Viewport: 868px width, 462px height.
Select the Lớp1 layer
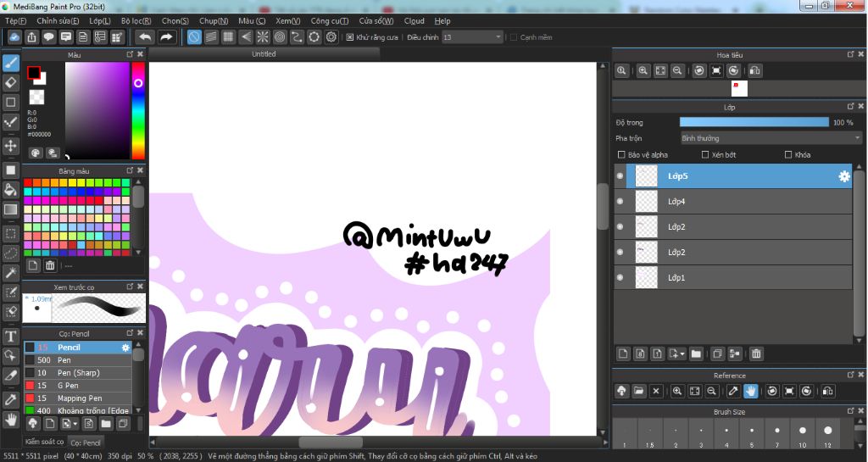[x=733, y=278]
